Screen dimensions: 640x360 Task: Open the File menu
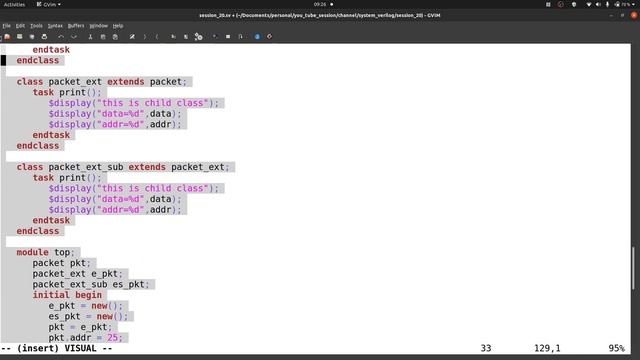coord(7,26)
